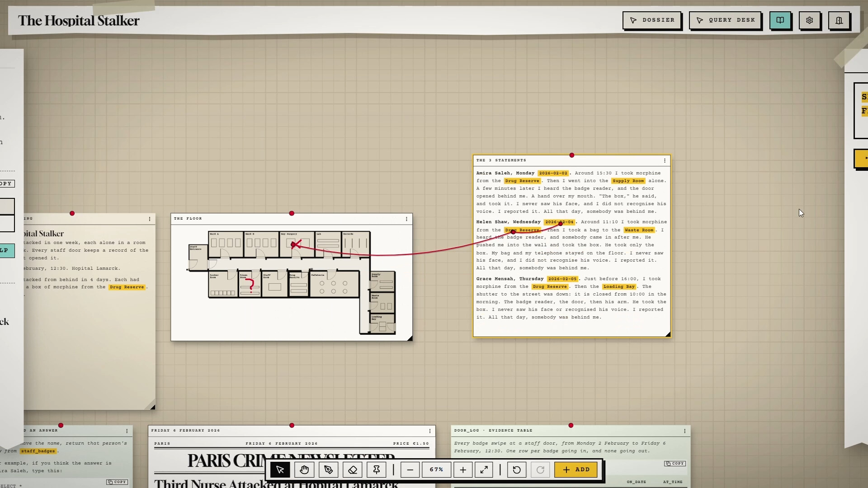Open the Hospital Stalker briefing card menu
Image resolution: width=868 pixels, height=488 pixels.
pos(150,219)
